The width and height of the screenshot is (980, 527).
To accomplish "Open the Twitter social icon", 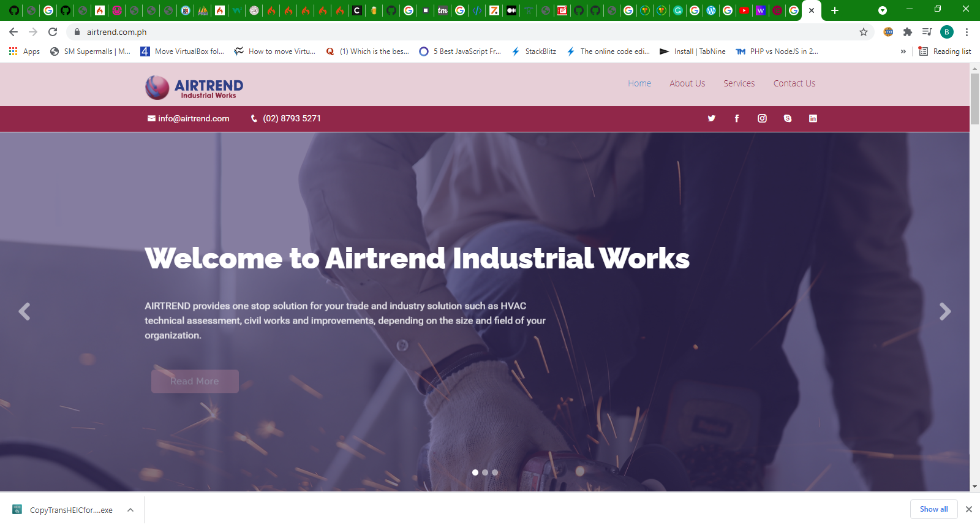I will pos(711,118).
